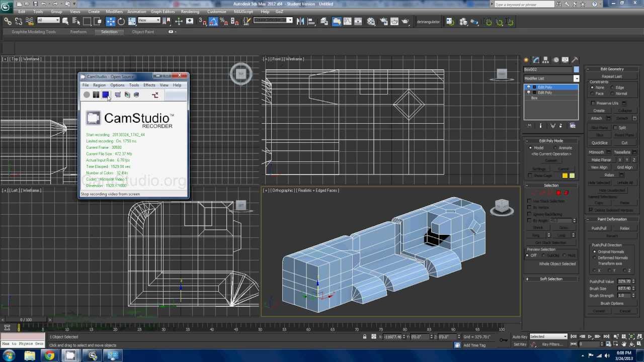The image size is (644, 362).
Task: Open the Mirror tool
Action: tap(300, 21)
